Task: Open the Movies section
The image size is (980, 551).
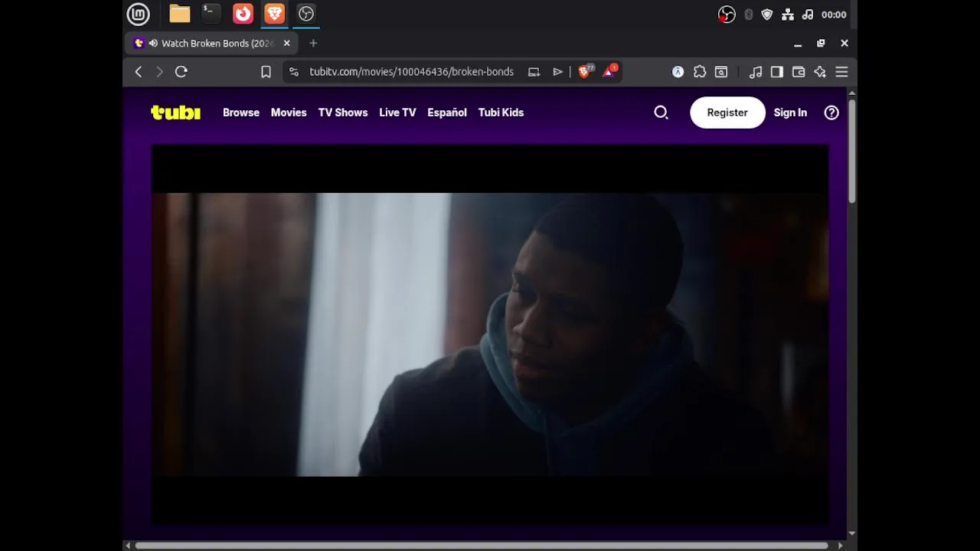Action: pos(289,112)
